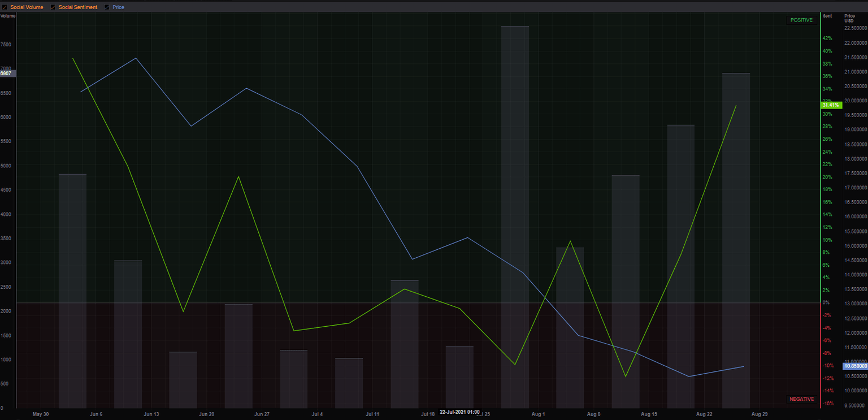Screen dimensions: 868x420
Task: Click the 6907 volume axis marker
Action: click(x=7, y=73)
